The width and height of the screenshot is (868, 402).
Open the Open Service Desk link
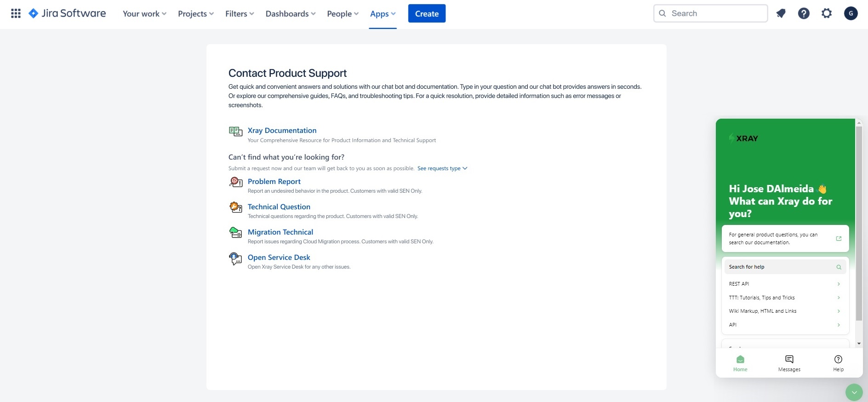pyautogui.click(x=279, y=258)
